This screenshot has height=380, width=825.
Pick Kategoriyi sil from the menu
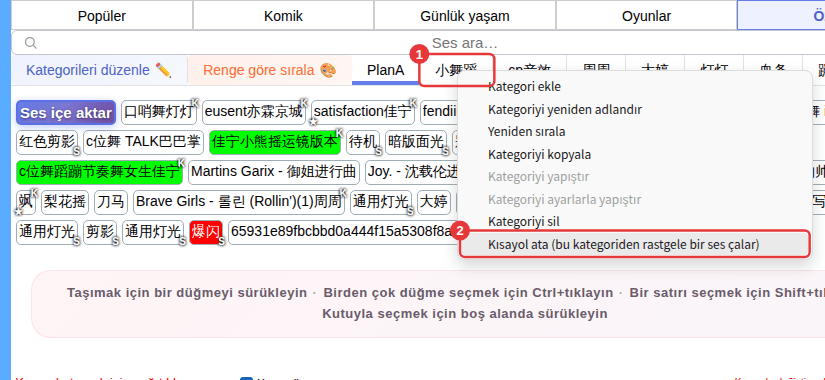click(x=524, y=222)
